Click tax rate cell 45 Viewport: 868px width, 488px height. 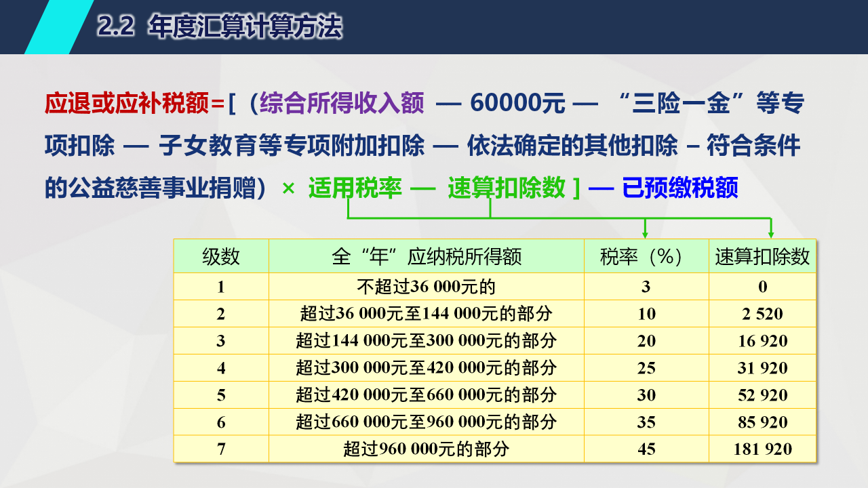647,449
